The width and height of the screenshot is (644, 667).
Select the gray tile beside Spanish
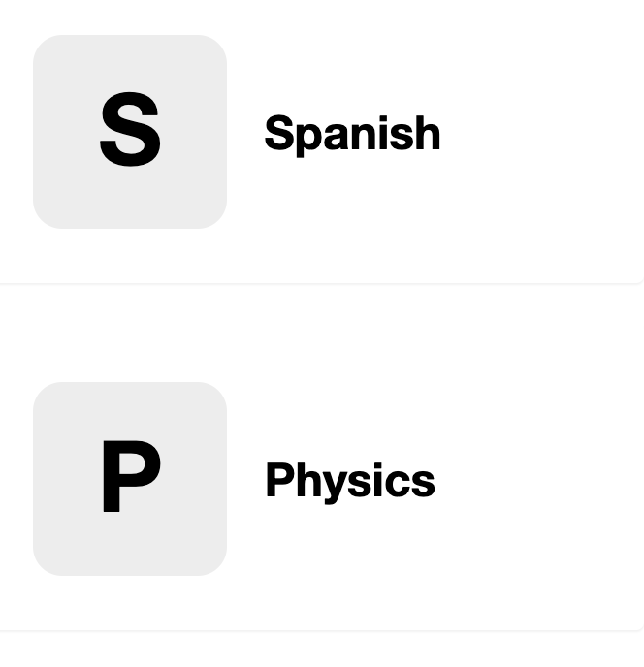pyautogui.click(x=130, y=132)
